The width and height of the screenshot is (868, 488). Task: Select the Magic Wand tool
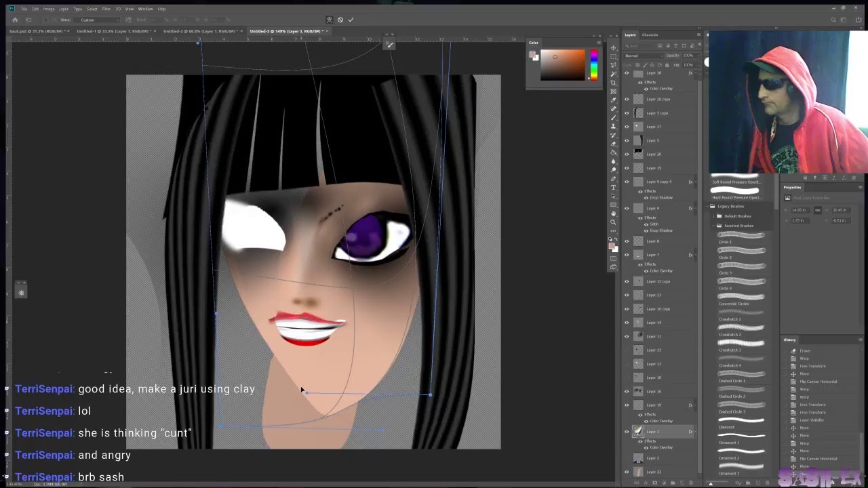coord(614,74)
